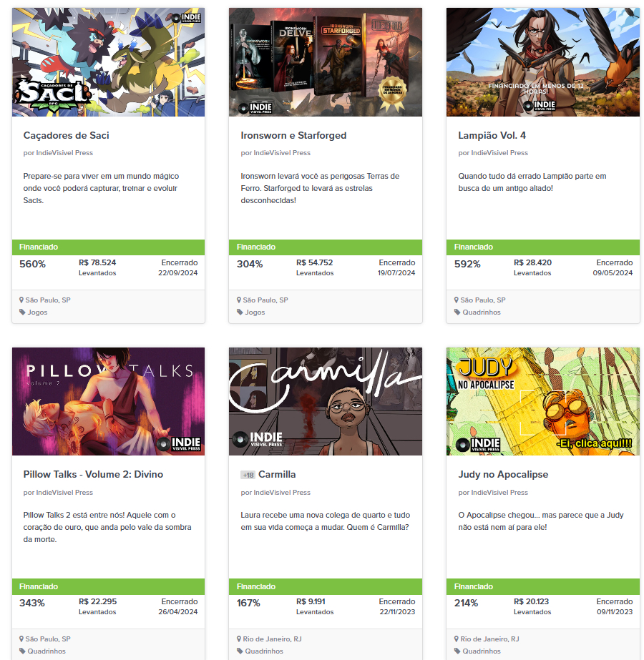Open the Judy no Apocalipse cover image

pos(543,401)
